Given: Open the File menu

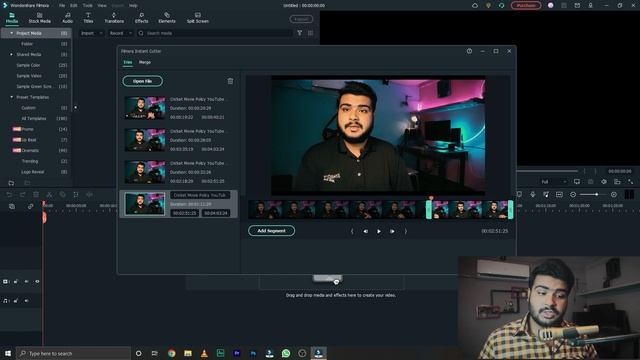Looking at the screenshot, I should click(x=62, y=5).
